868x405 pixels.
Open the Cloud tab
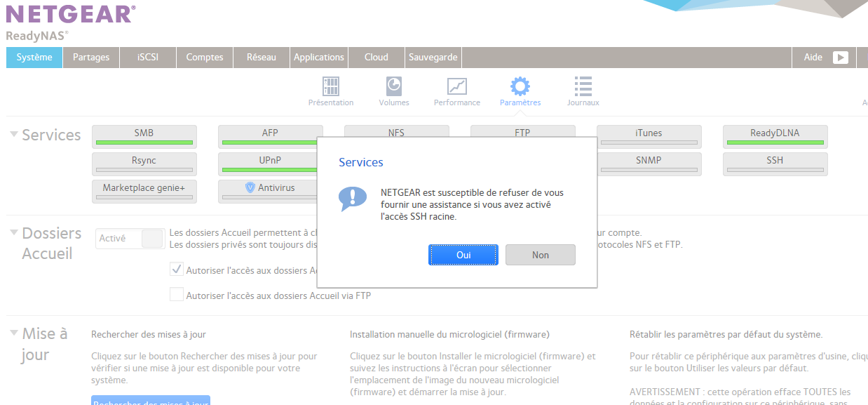[377, 58]
